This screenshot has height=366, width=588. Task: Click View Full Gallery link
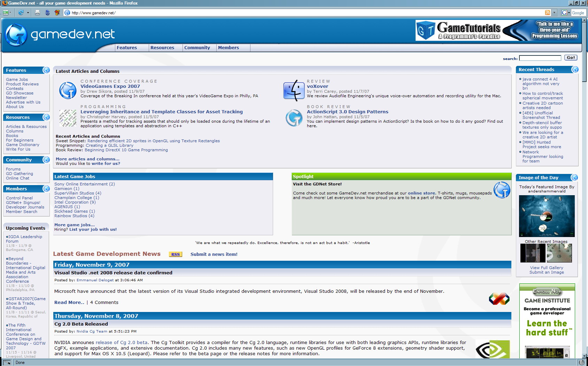point(547,268)
